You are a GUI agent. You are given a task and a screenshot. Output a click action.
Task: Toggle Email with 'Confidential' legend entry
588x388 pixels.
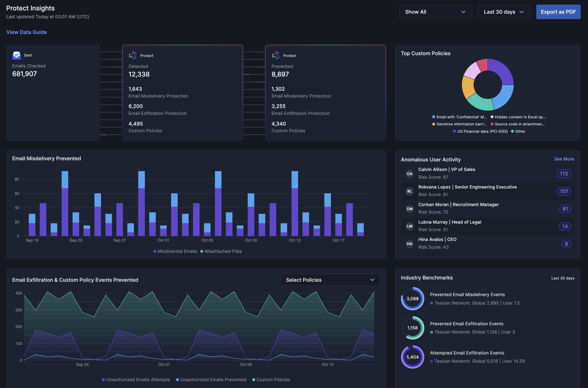point(459,117)
